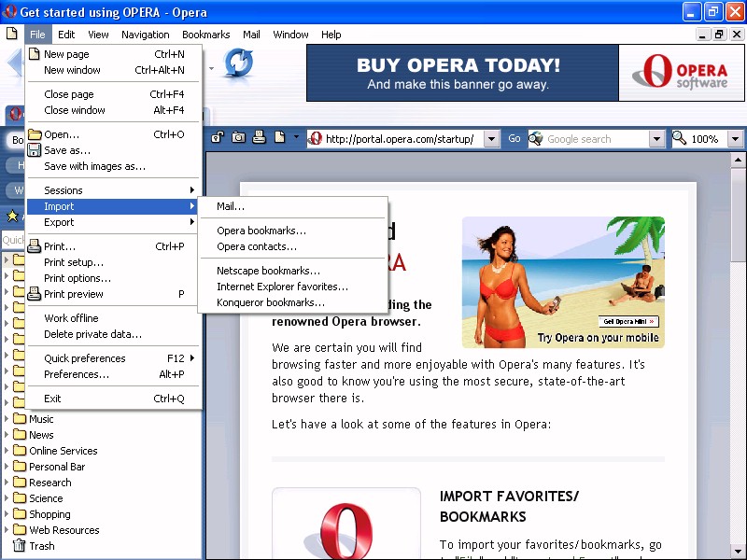Click the Personal Bar folder icon
The width and height of the screenshot is (747, 560).
click(x=20, y=467)
